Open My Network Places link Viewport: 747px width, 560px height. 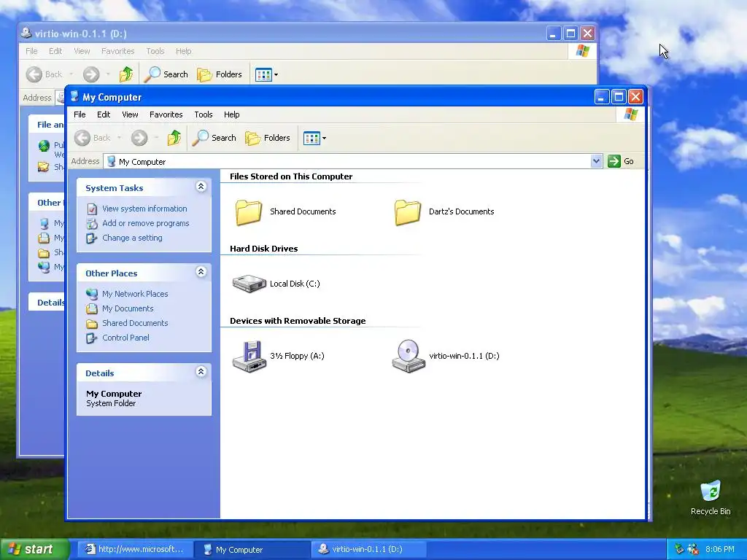click(135, 295)
